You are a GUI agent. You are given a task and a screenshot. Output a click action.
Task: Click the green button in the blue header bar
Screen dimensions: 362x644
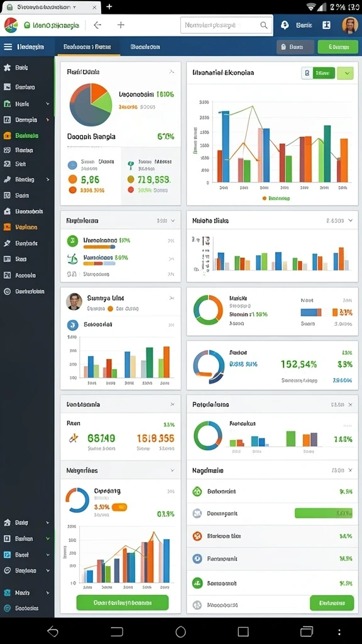(x=337, y=47)
